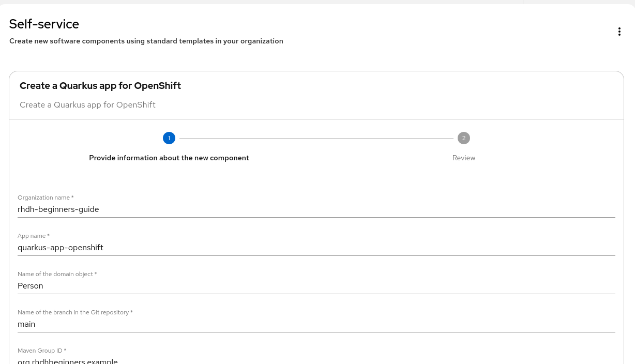Focus the Organization name field containing rhdh-beginners-guide
The image size is (635, 364).
(316, 209)
